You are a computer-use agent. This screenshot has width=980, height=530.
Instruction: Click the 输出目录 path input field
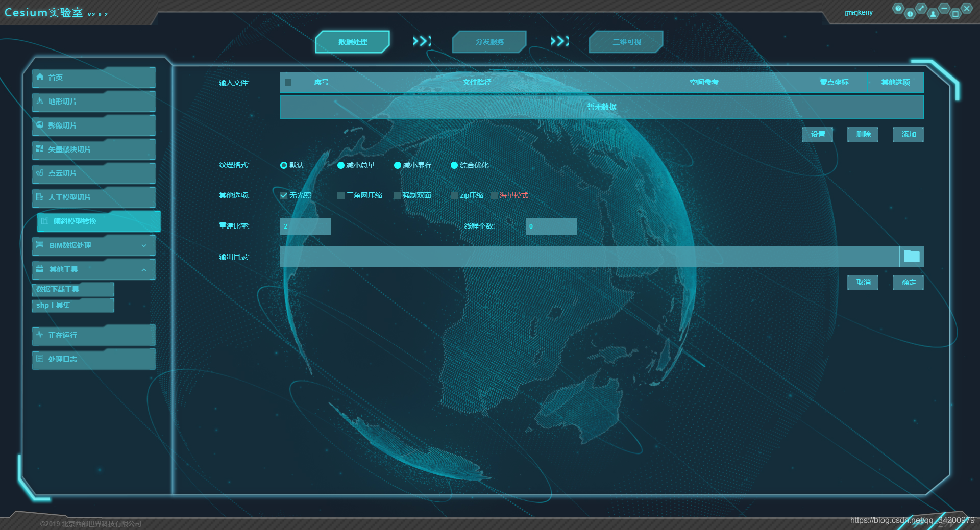pyautogui.click(x=590, y=257)
